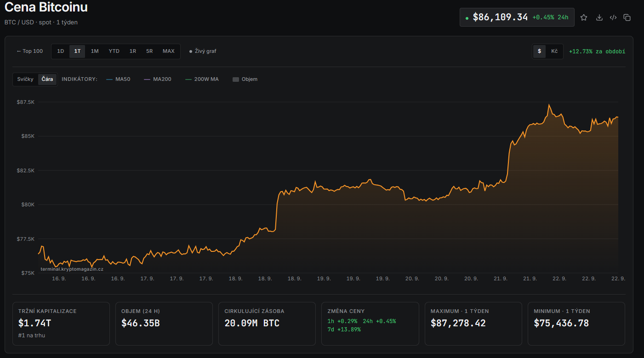The image size is (644, 358).
Task: Switch to YTD time range
Action: pos(114,51)
